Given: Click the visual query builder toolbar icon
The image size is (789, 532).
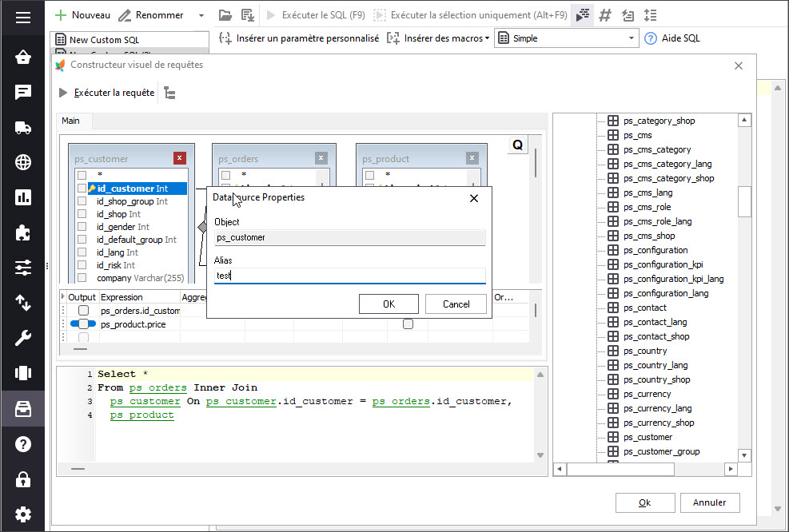Looking at the screenshot, I should pyautogui.click(x=583, y=15).
